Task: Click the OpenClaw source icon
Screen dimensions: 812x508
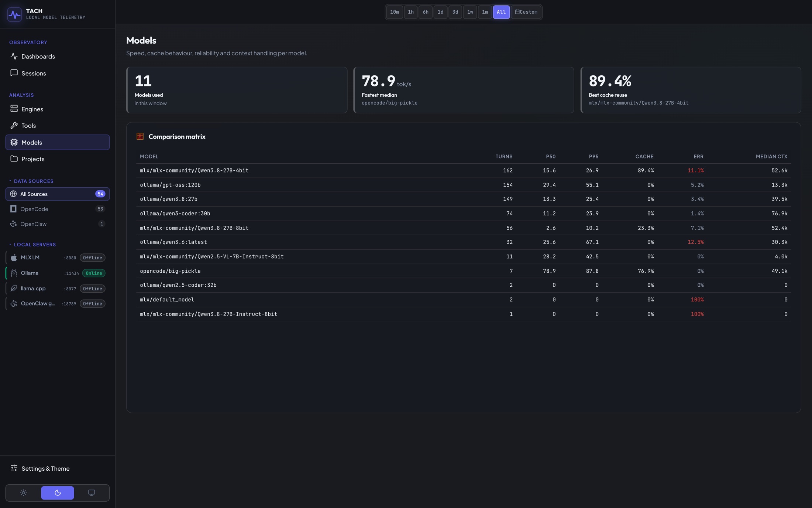Action: click(13, 224)
